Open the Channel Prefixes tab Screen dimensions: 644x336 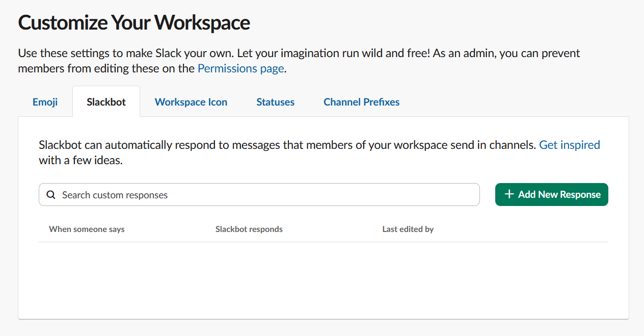tap(361, 102)
